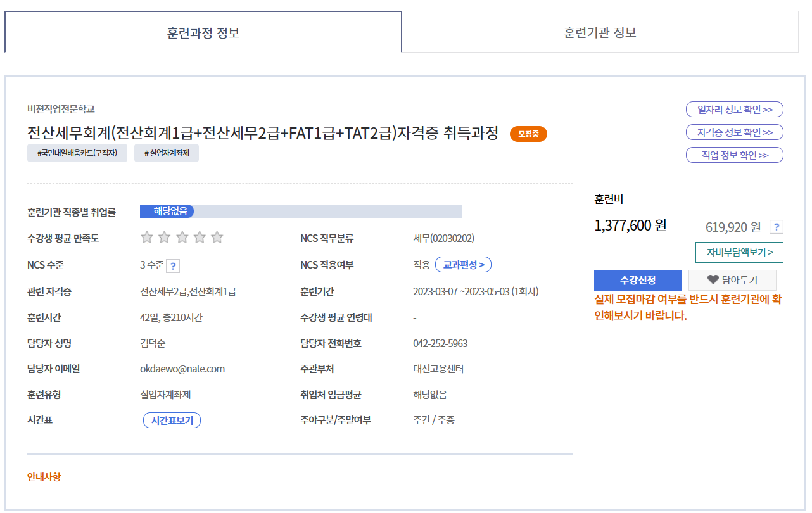
Task: Click the training fee 1,377,600 원
Action: 630,225
